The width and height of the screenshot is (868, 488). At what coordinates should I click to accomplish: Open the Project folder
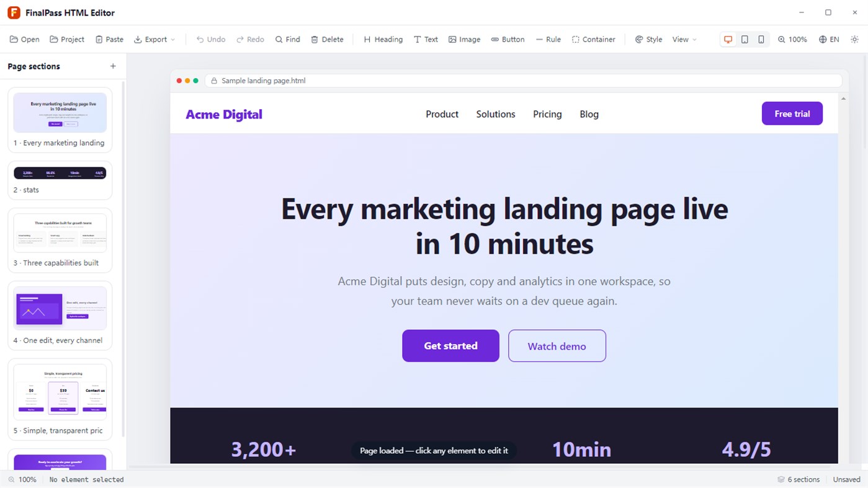point(67,39)
